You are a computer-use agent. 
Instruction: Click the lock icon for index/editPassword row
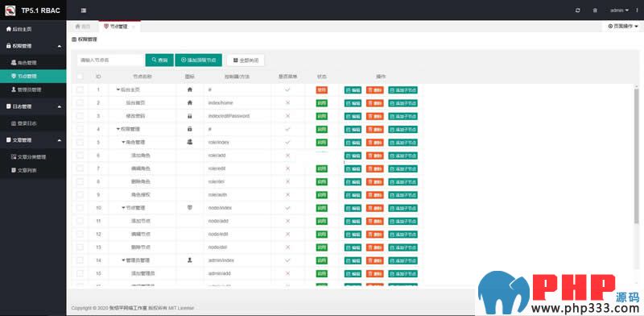pyautogui.click(x=189, y=116)
